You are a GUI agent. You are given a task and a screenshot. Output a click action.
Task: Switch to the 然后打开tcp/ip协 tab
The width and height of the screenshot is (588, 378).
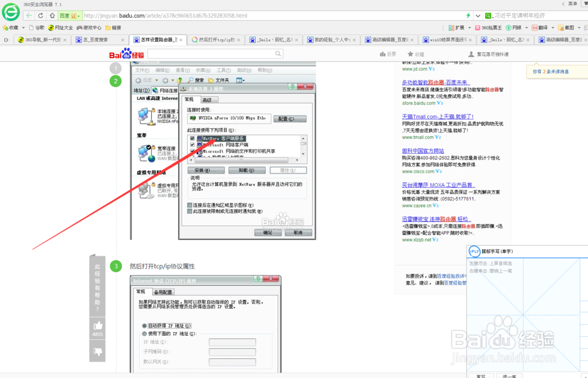pyautogui.click(x=216, y=39)
